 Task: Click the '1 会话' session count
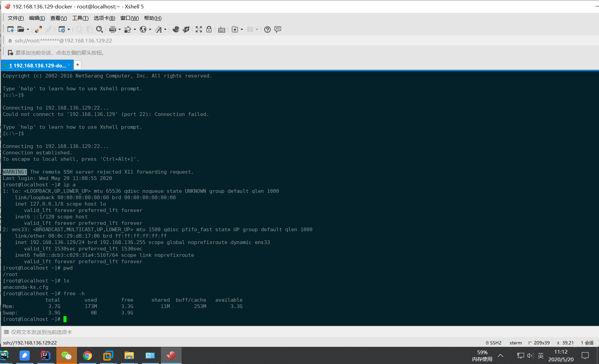pos(587,342)
